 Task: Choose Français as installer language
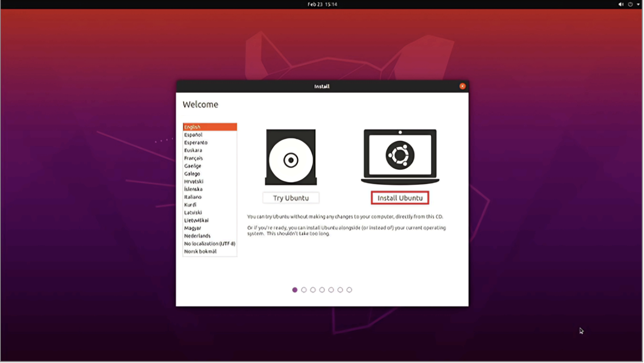[194, 158]
